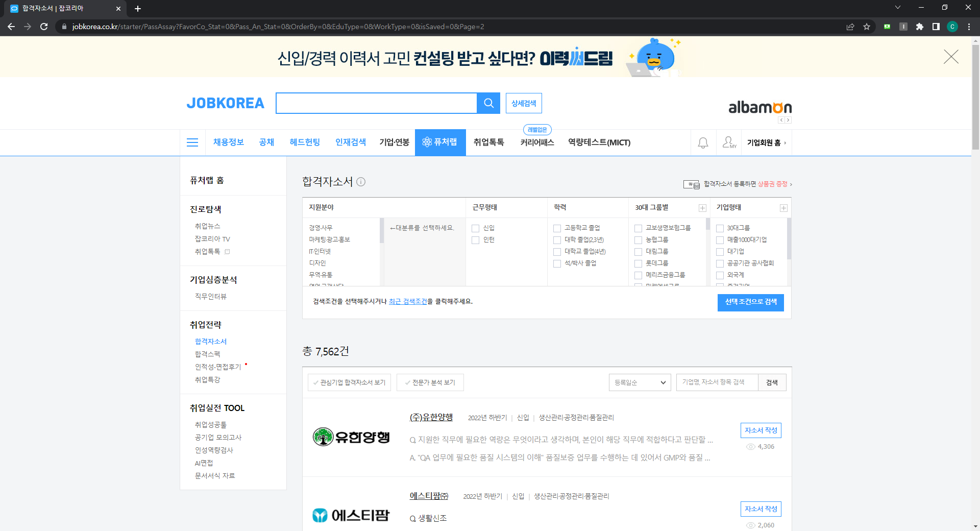Toggle 전문가 분석 보기 filter
This screenshot has width=980, height=531.
(430, 382)
